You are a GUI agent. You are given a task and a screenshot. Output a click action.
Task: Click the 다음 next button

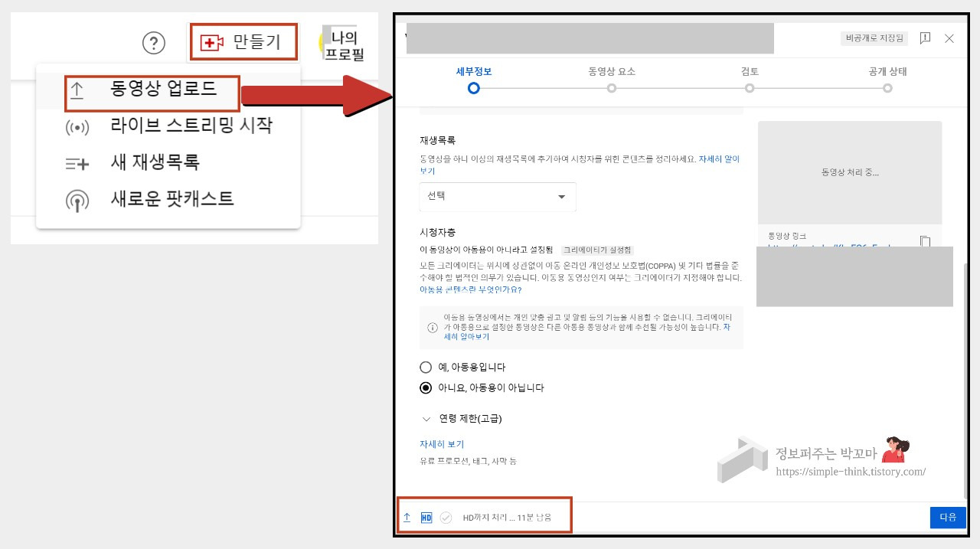coord(948,518)
